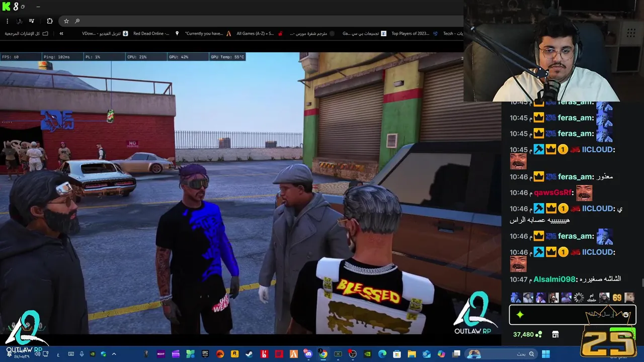Screen dimensions: 644x362
Task: Open Epic Games Launcher from taskbar
Action: click(x=204, y=354)
